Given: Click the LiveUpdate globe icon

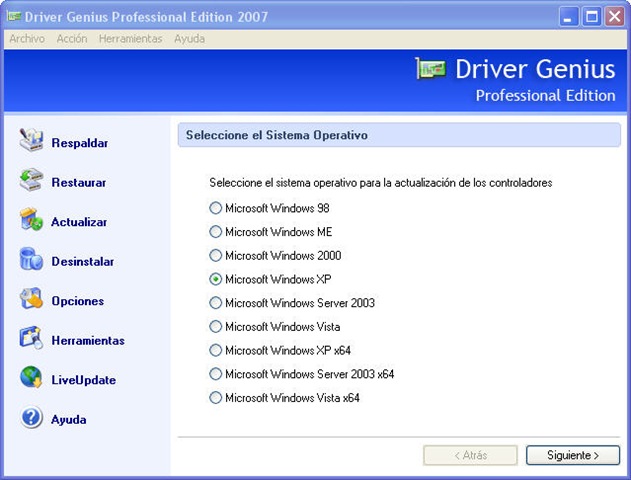Looking at the screenshot, I should pyautogui.click(x=31, y=377).
